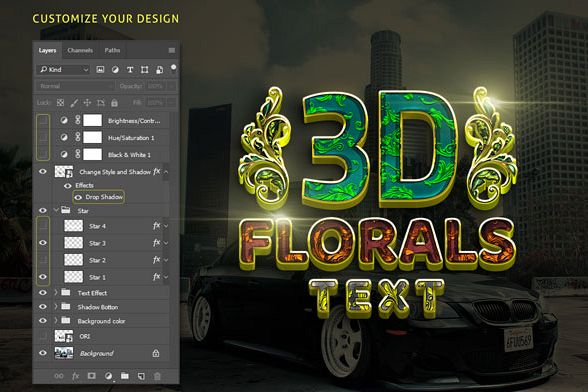The image size is (588, 392).
Task: Switch to the Paths tab
Action: 112,50
